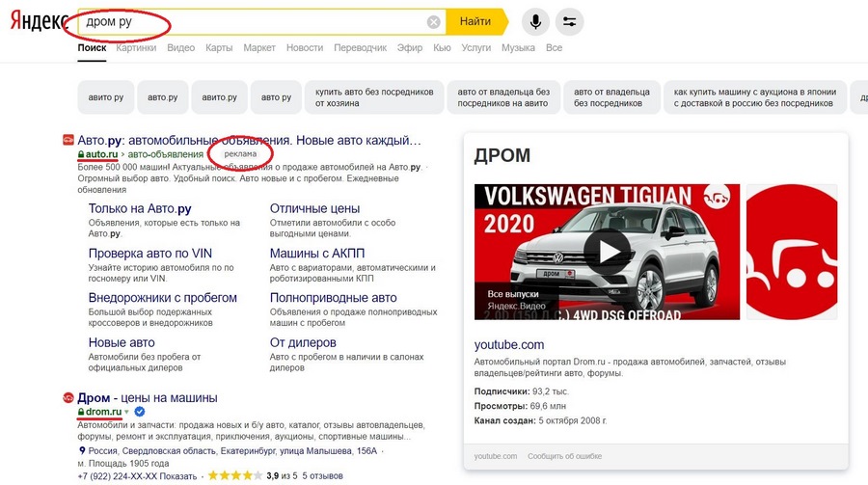Viewport: 868px width, 485px height.
Task: Click the 'Сообщить об ошибке' link
Action: point(563,456)
